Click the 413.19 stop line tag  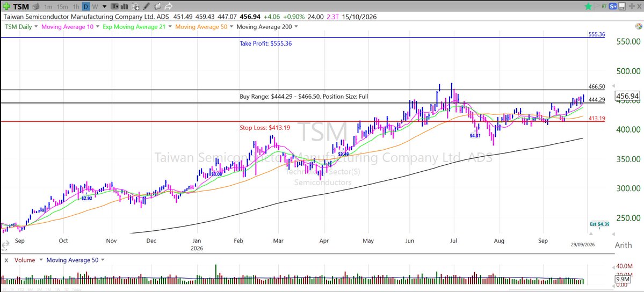coord(596,119)
